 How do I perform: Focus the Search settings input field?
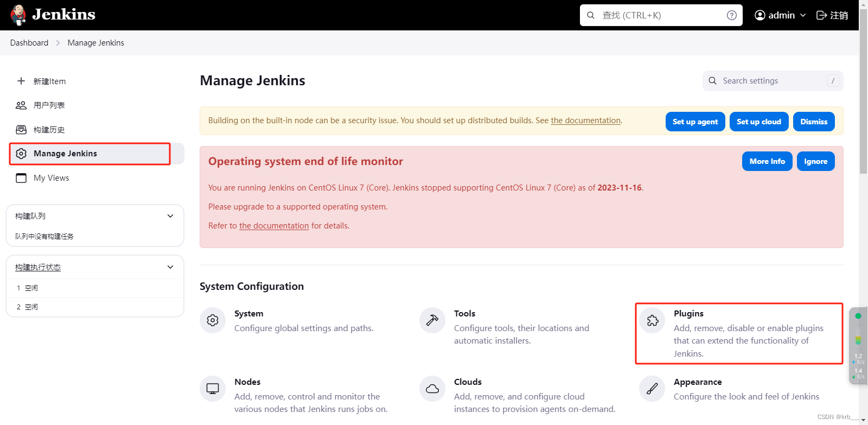773,81
